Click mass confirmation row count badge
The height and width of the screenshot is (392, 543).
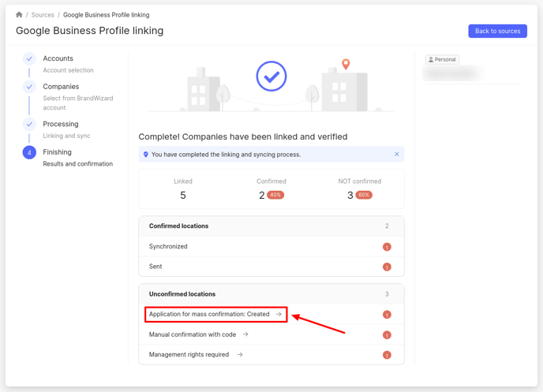pos(387,315)
